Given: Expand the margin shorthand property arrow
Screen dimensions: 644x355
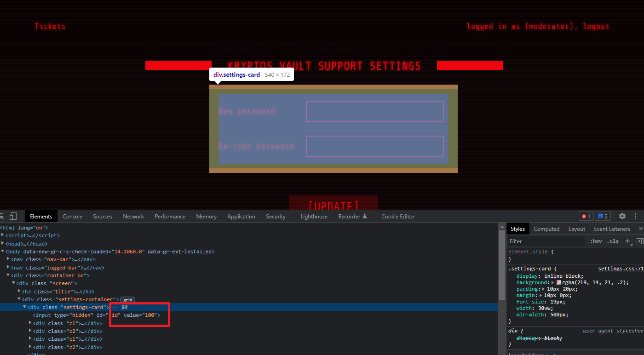Looking at the screenshot, I should [x=540, y=295].
